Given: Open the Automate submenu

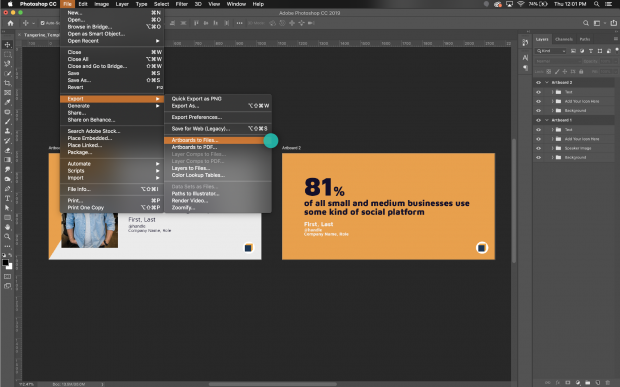Looking at the screenshot, I should pyautogui.click(x=112, y=164).
